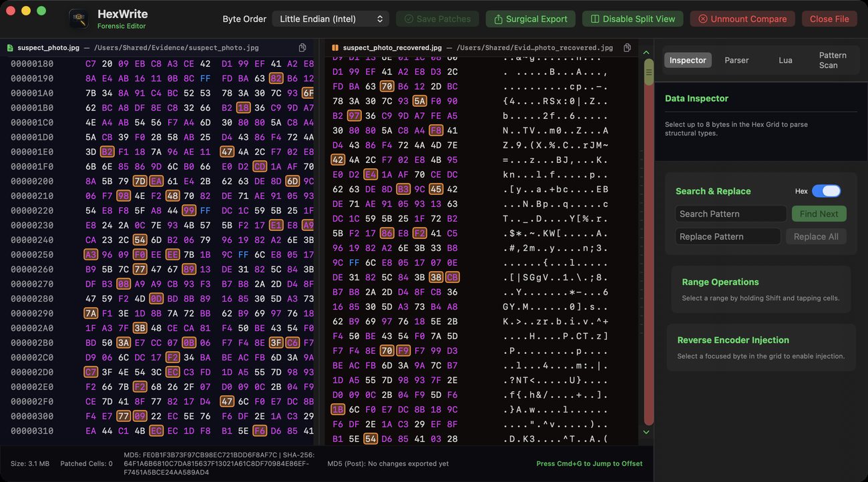Open the Pattern Scan tab
Viewport: 868px width, 482px height.
click(833, 60)
